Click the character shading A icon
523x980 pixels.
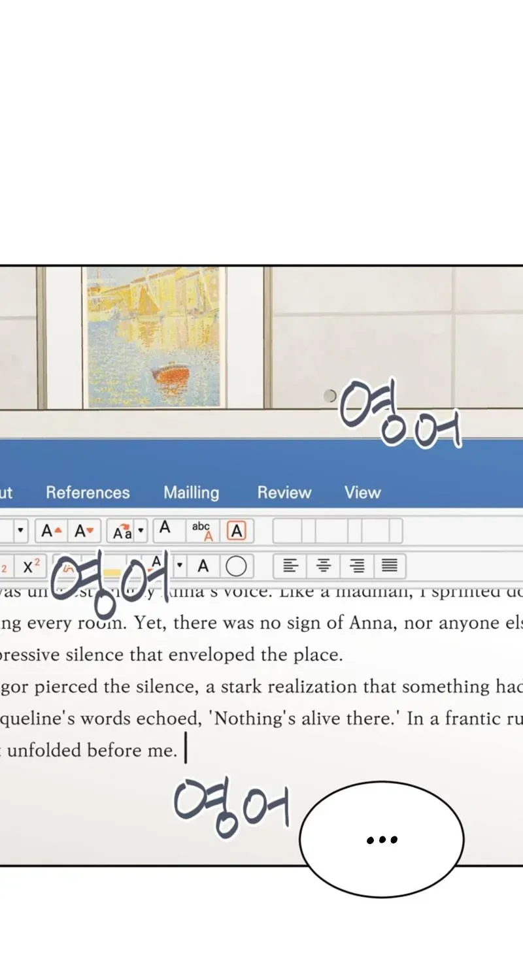pos(203,566)
